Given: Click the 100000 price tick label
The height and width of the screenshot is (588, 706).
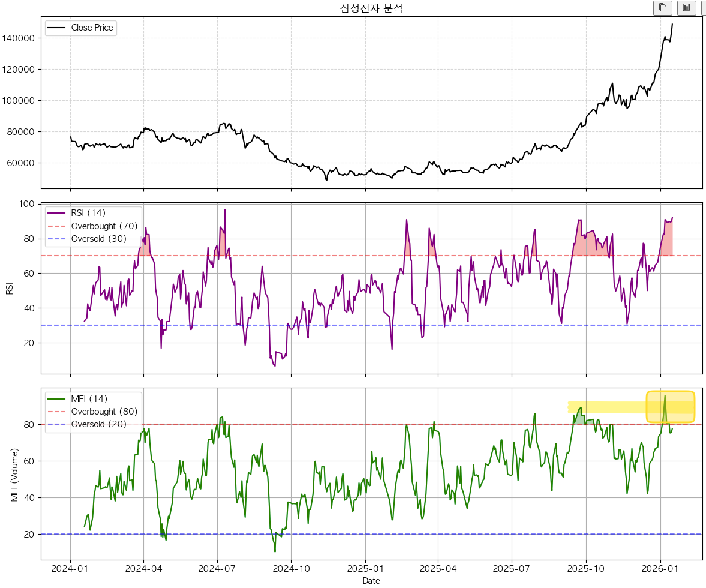Looking at the screenshot, I should point(19,101).
